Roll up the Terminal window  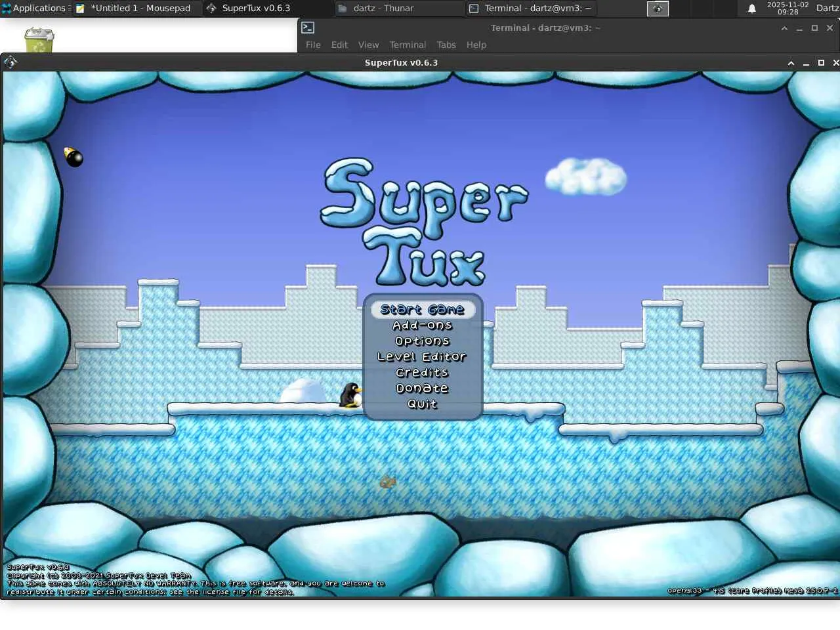click(784, 28)
